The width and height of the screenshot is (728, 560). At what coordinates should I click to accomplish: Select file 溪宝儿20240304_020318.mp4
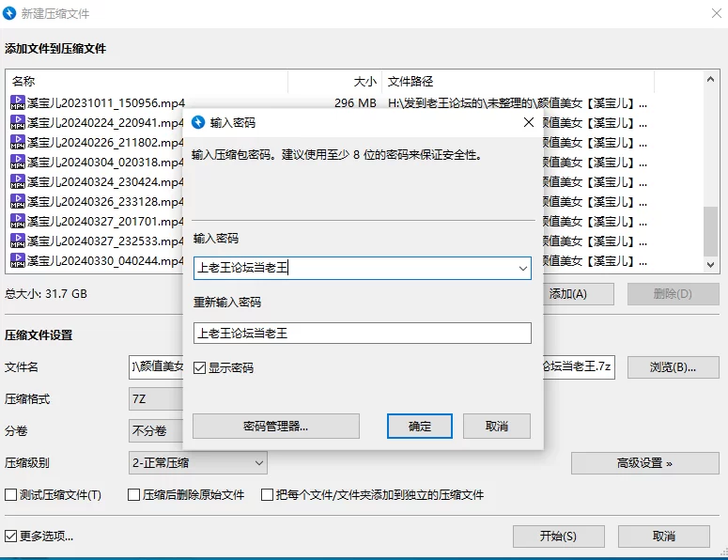point(105,162)
